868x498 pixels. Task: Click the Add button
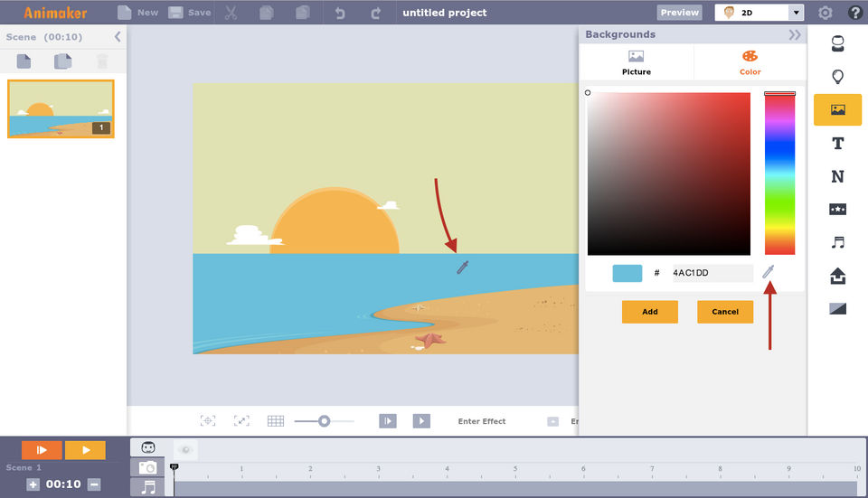point(650,312)
